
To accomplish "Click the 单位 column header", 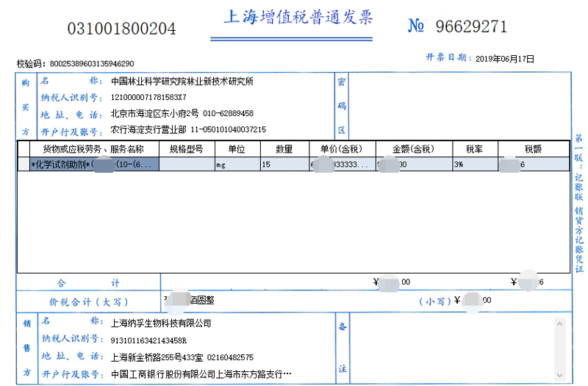I will pos(236,149).
